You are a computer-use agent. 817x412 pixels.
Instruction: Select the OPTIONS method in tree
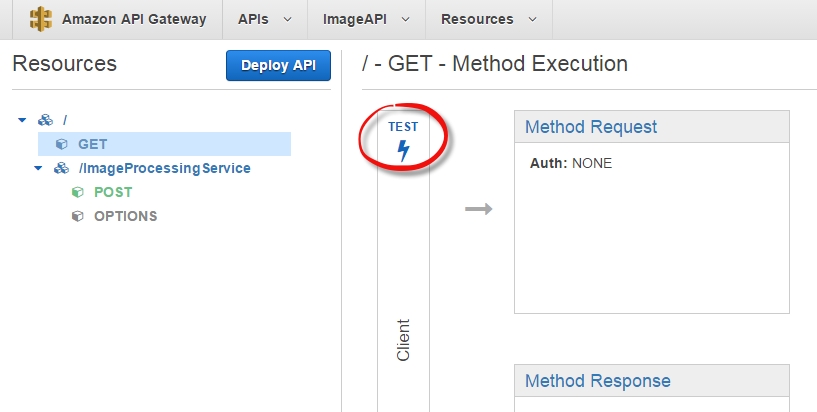tap(125, 216)
